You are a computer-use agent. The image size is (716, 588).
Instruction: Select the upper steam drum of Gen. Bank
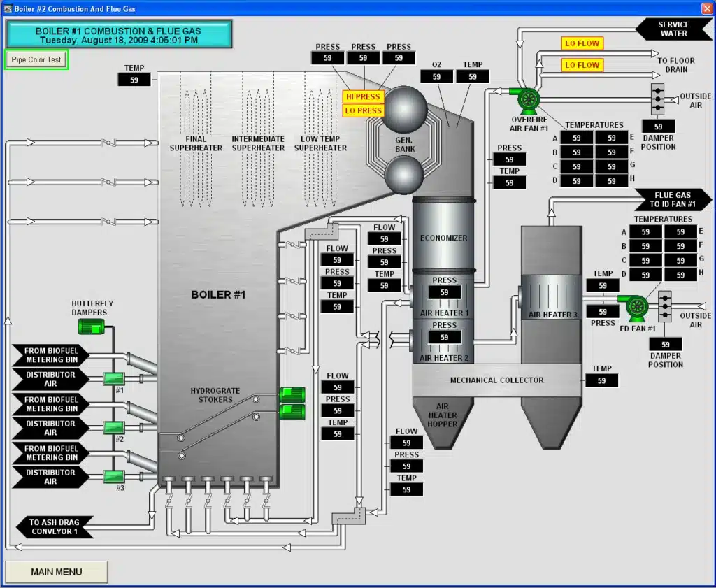point(403,109)
